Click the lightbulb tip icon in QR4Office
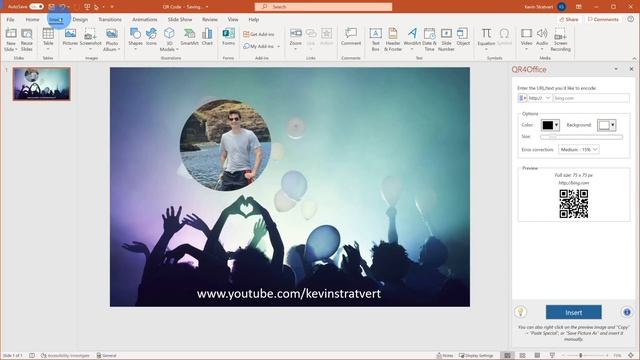Screen dimensions: 640x360 [x=520, y=312]
